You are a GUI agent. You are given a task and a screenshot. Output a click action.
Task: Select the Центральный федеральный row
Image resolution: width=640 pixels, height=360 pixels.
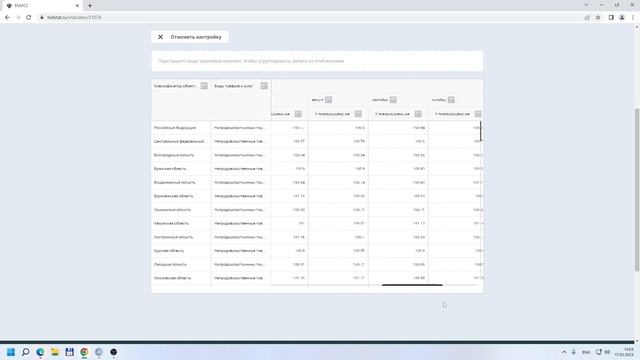click(316, 141)
